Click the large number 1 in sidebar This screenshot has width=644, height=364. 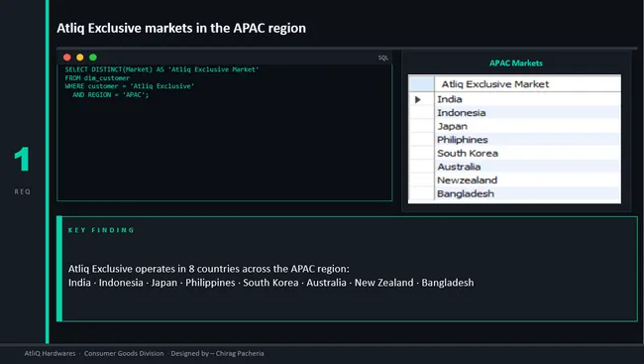(22, 159)
